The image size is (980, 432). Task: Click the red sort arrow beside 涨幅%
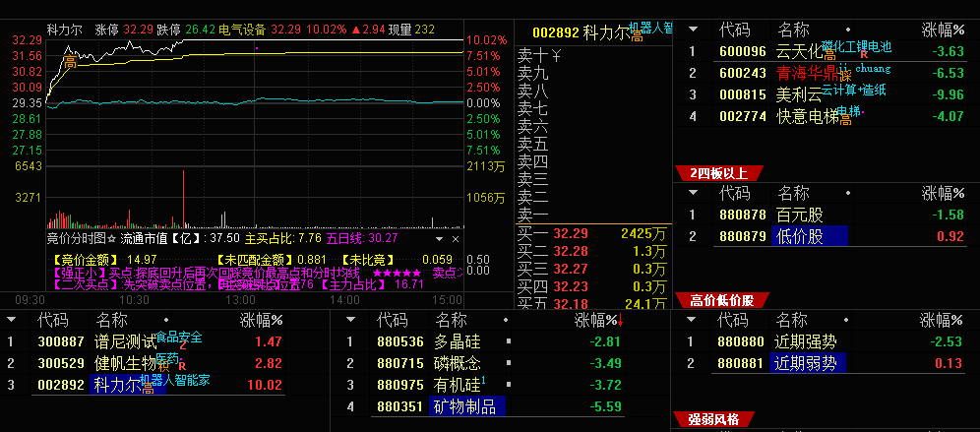point(621,321)
